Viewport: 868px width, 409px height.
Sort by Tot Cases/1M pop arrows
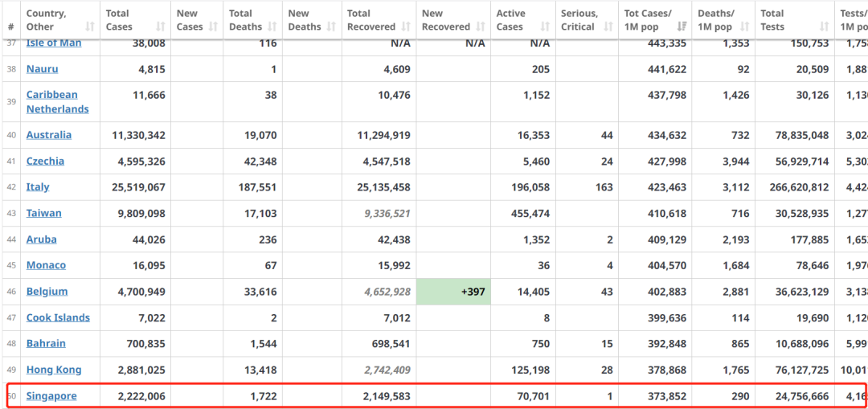[682, 27]
